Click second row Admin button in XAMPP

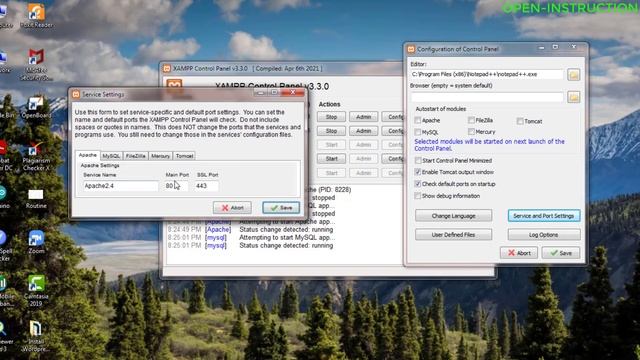point(363,131)
